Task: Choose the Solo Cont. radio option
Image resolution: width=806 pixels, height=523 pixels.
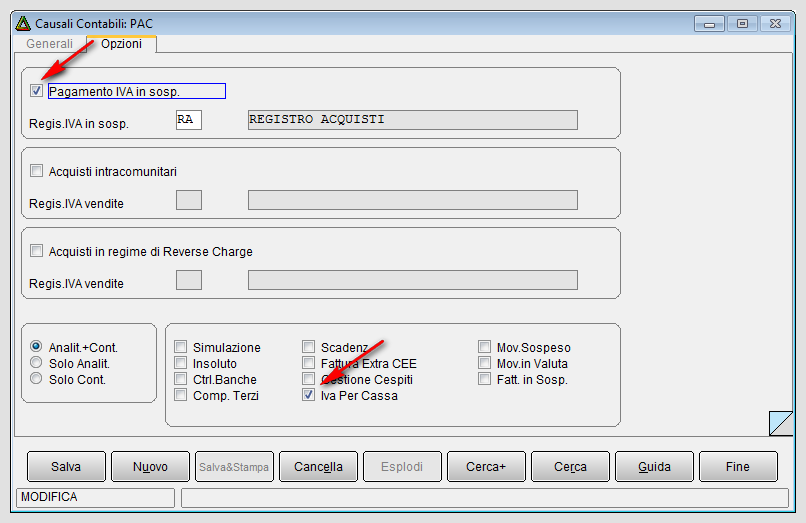Action: [x=36, y=378]
